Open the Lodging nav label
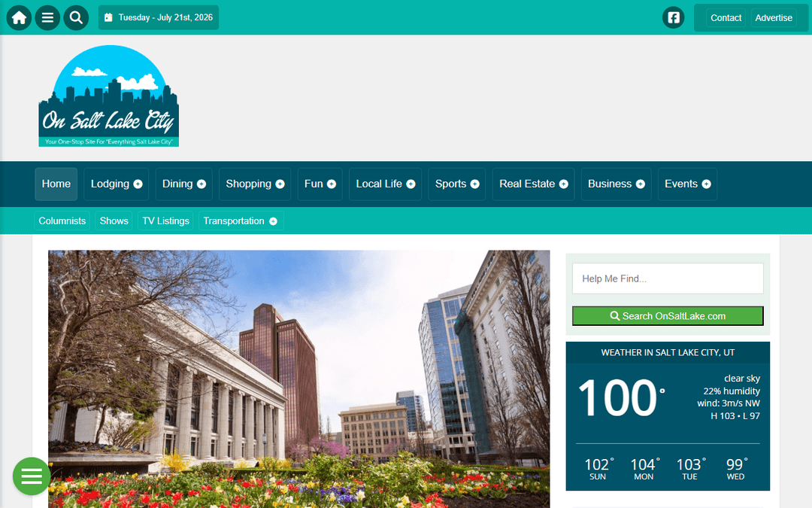Image resolution: width=812 pixels, height=508 pixels. (110, 184)
